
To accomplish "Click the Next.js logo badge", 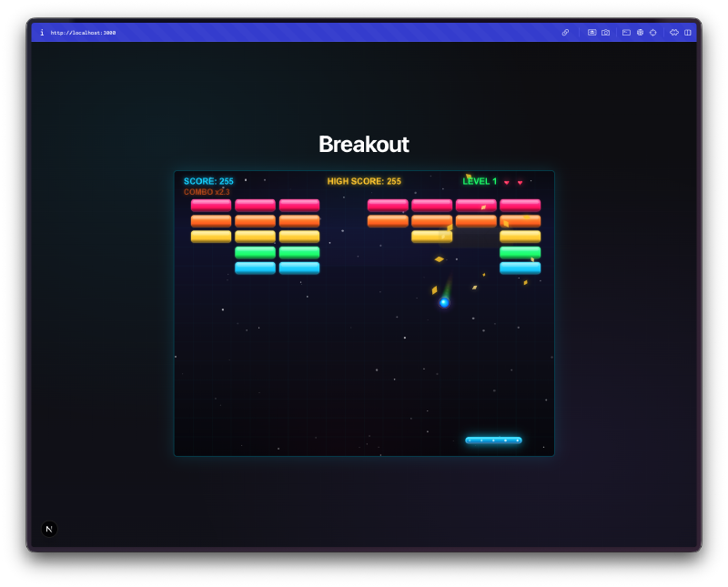I will (x=49, y=529).
